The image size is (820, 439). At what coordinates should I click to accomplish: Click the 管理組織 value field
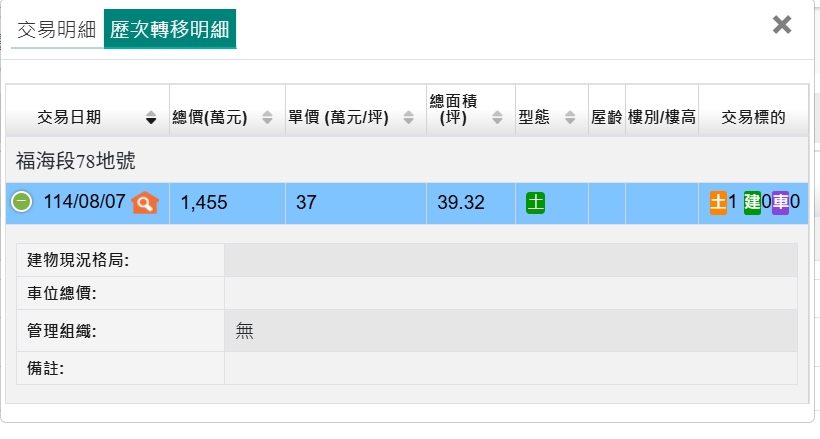pyautogui.click(x=510, y=331)
